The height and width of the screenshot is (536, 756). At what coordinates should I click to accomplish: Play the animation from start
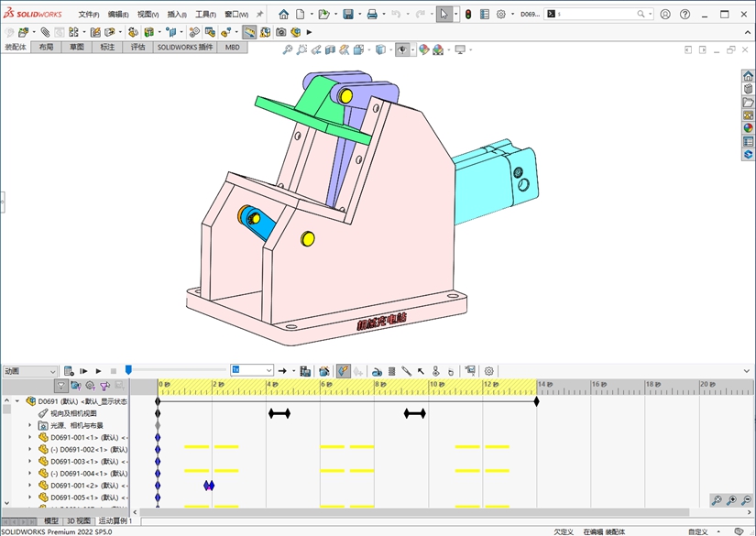83,371
